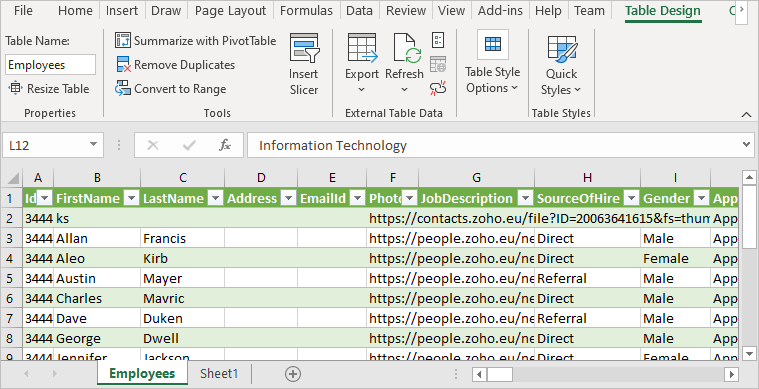759x389 pixels.
Task: Open the SourceOfHire filter dropdown
Action: 631,198
